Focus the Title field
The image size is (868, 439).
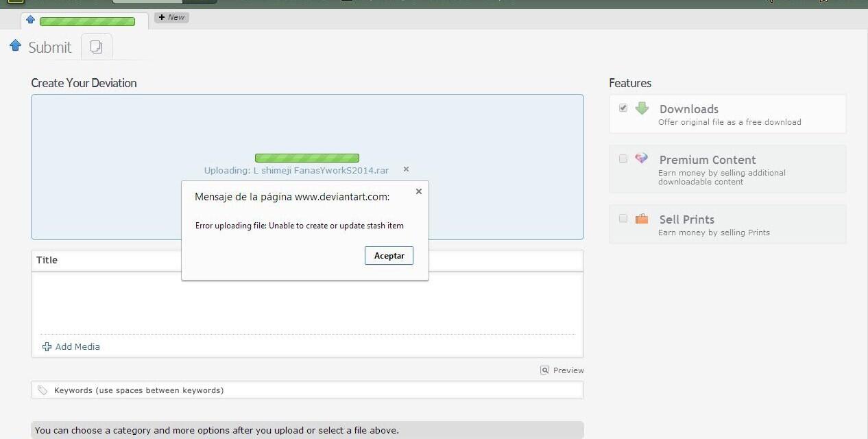tap(307, 260)
